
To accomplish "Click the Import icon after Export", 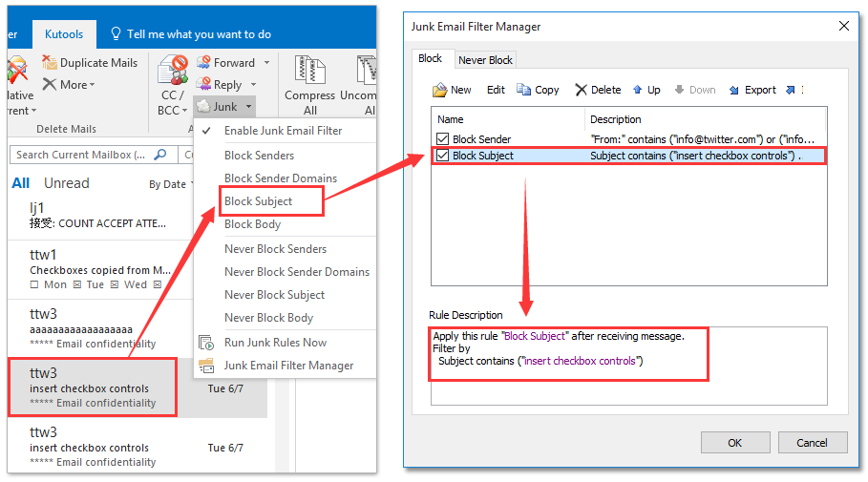I will 791,90.
